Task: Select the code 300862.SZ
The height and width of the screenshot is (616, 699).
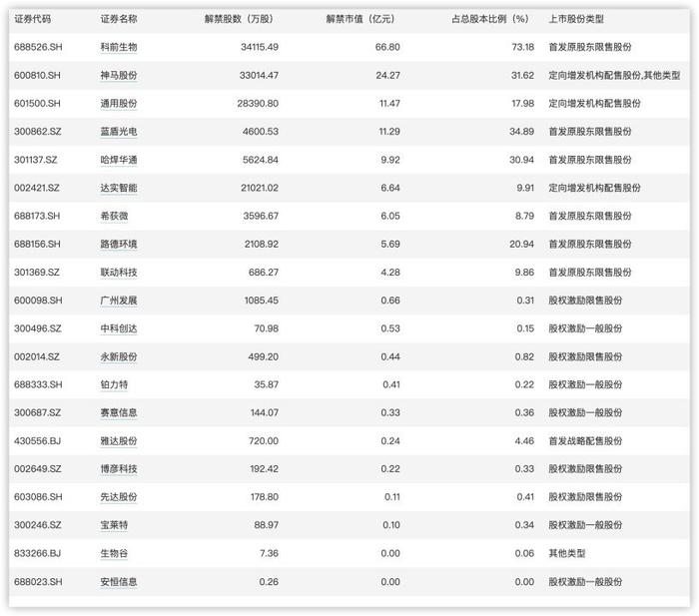Action: click(38, 131)
